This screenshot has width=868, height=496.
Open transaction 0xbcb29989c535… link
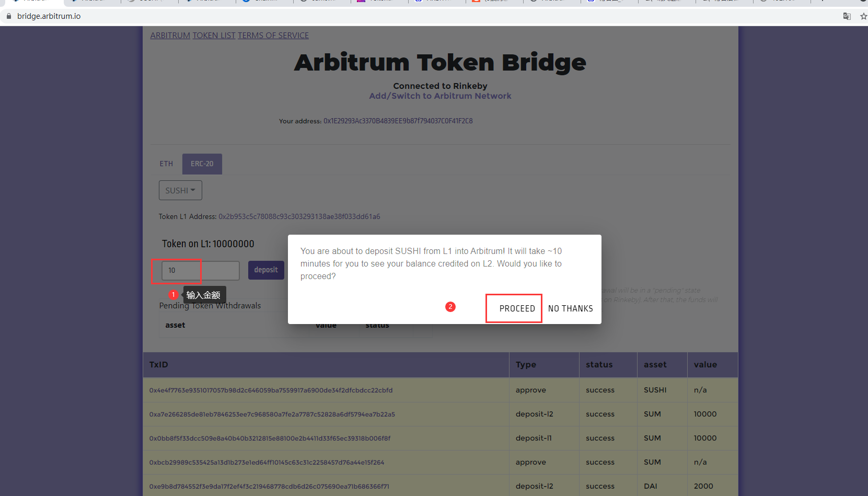(x=267, y=463)
